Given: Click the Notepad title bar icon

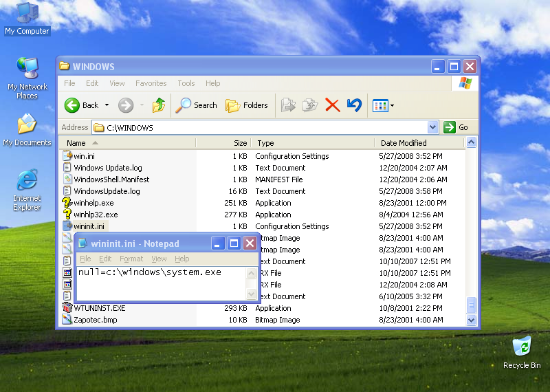Looking at the screenshot, I should point(82,243).
